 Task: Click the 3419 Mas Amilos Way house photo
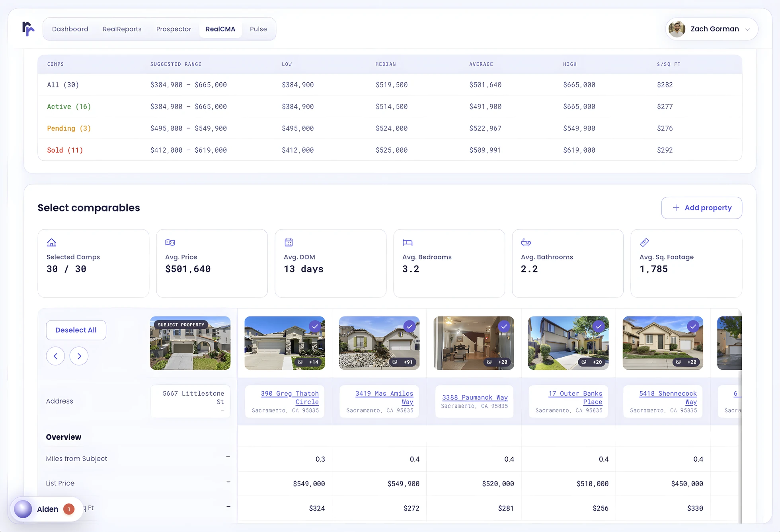tap(379, 343)
